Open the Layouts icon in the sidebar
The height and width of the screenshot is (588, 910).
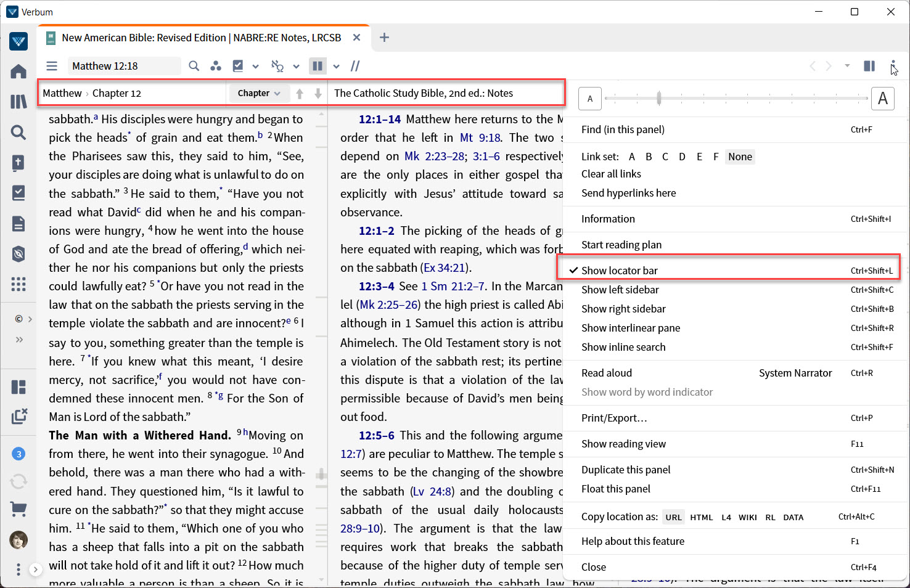(x=18, y=387)
